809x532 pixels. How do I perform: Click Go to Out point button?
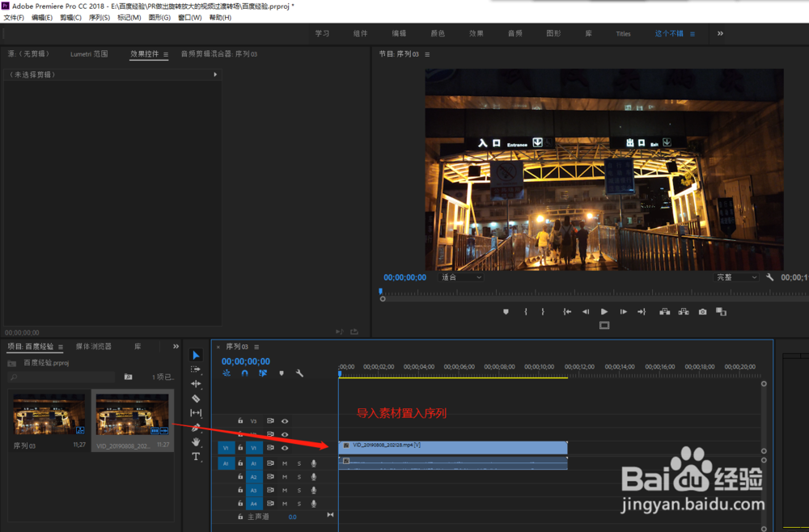tap(642, 312)
